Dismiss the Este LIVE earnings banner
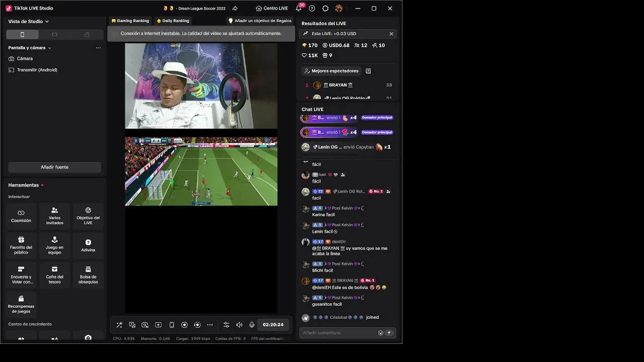Screen dimensions: 644x362 pos(391,34)
